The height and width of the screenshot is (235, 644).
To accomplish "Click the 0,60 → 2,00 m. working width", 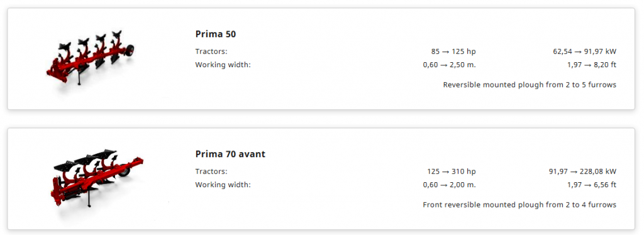I will 449,185.
